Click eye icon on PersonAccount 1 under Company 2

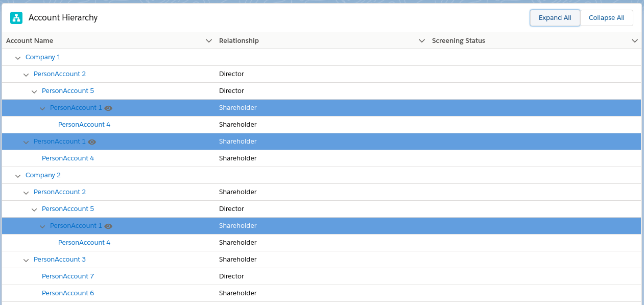(108, 226)
